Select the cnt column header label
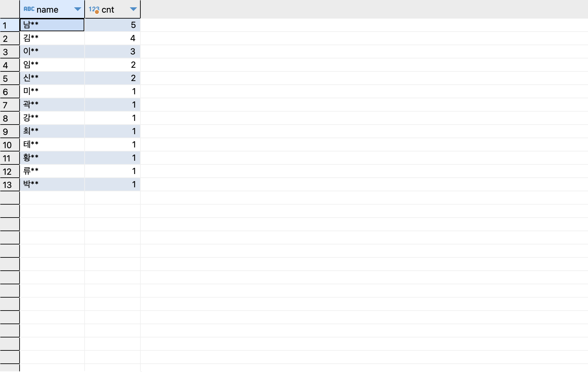Screen dimensions: 588x372 pos(108,10)
